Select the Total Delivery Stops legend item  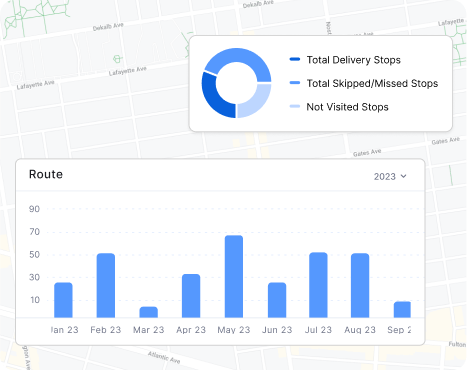[345, 60]
